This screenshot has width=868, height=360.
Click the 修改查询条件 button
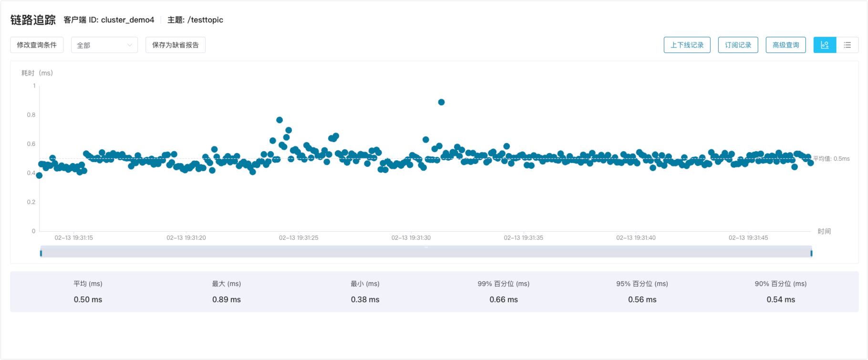click(x=37, y=45)
